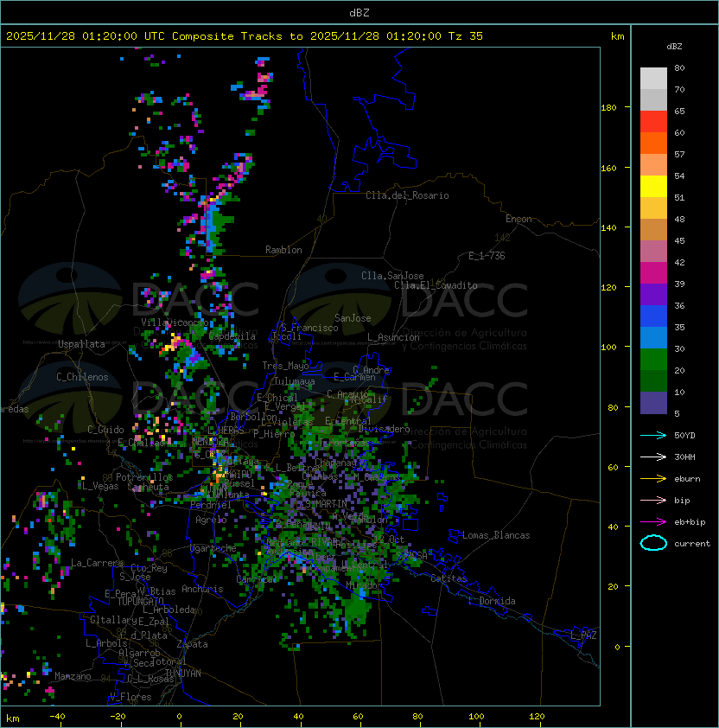The height and width of the screenshot is (728, 719).
Task: Click the 'TUNUYAN' place label
Action: 183,674
